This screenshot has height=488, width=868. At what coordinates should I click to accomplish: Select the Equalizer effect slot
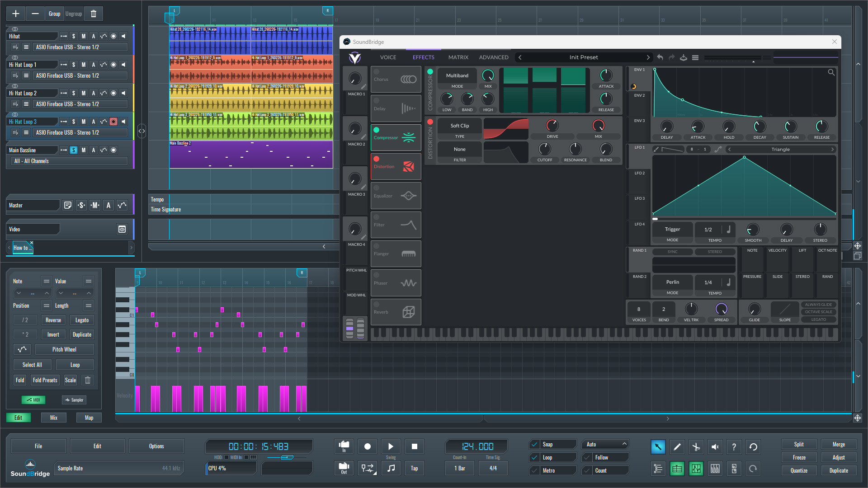[396, 196]
